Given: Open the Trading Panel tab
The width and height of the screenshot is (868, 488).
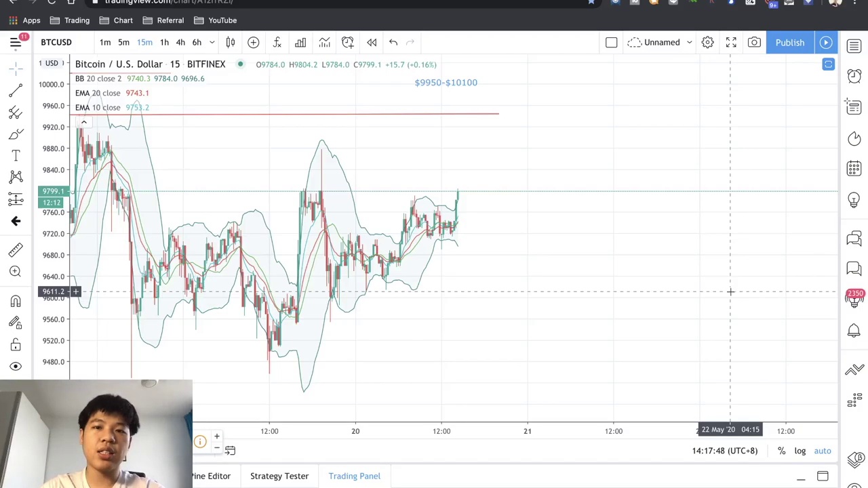Looking at the screenshot, I should coord(355,476).
